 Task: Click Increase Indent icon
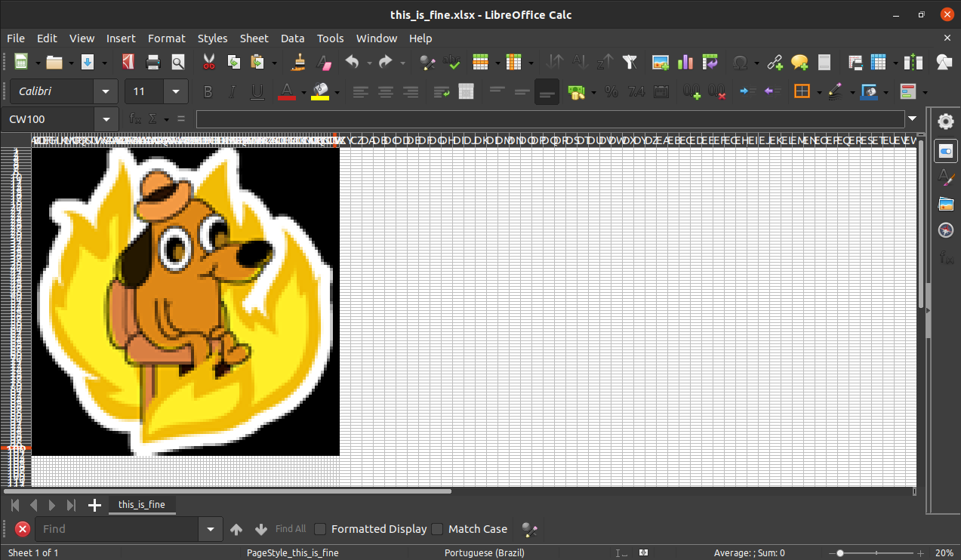pyautogui.click(x=747, y=91)
